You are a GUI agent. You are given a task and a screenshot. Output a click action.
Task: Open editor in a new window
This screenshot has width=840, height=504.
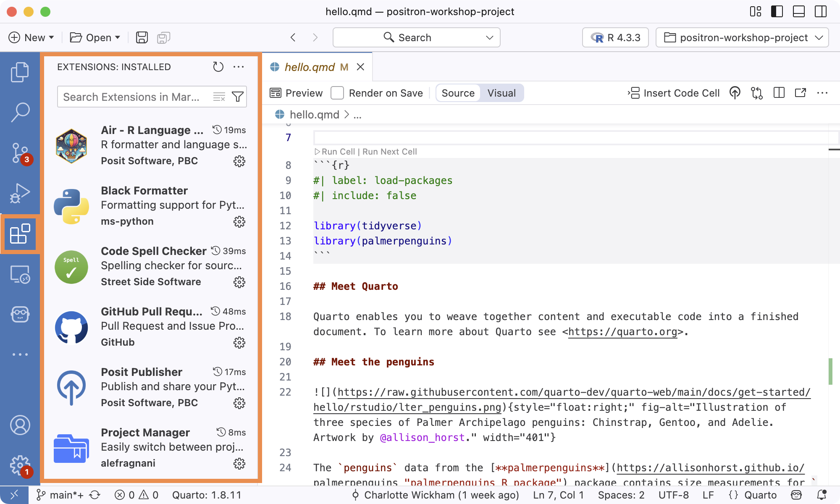click(801, 93)
